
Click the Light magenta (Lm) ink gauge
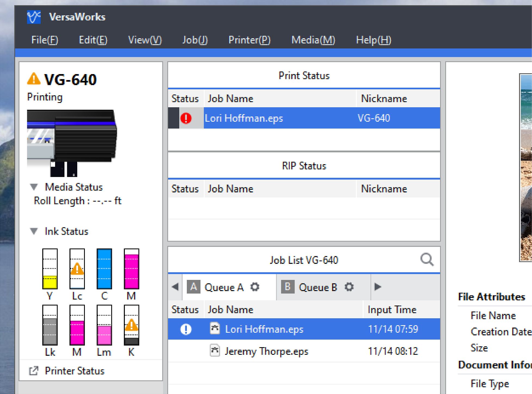pos(104,325)
